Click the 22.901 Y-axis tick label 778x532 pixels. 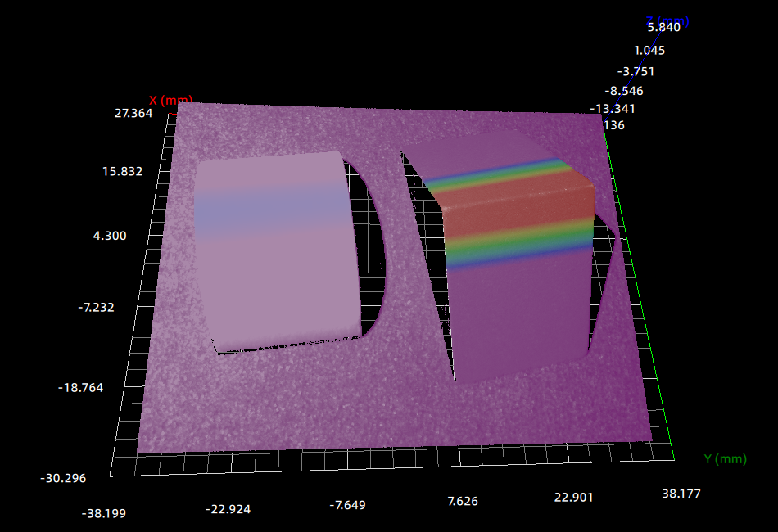tap(572, 497)
